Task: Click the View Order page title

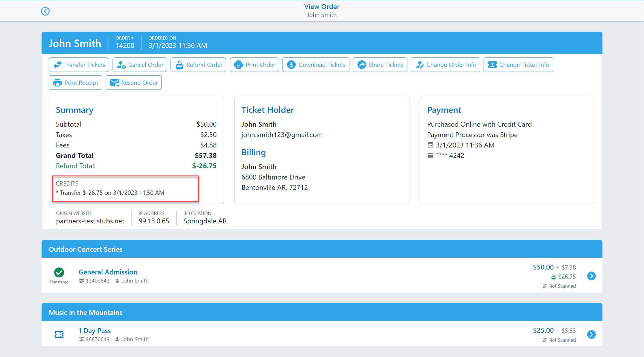Action: (322, 6)
